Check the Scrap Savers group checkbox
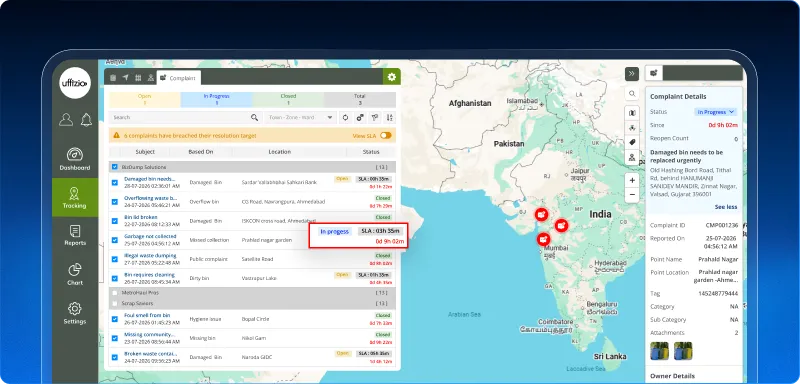The height and width of the screenshot is (384, 800). pos(114,303)
